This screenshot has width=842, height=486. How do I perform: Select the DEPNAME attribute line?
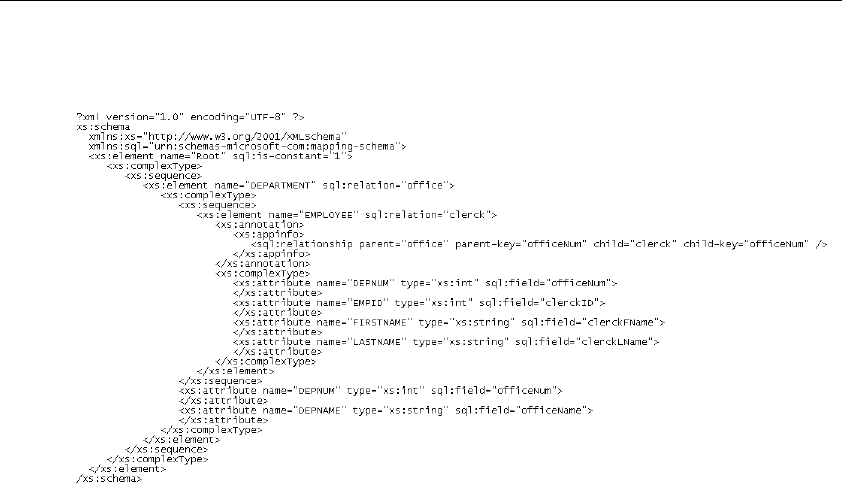point(386,410)
